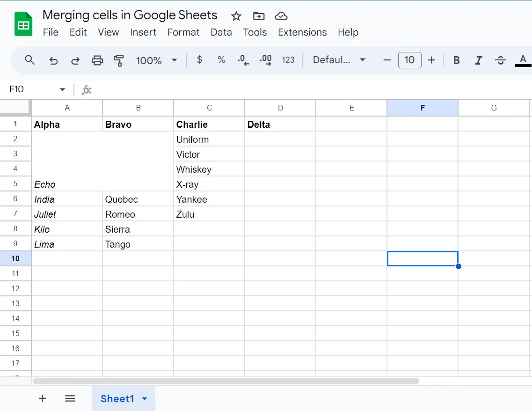
Task: Increase decimal places
Action: pos(266,60)
